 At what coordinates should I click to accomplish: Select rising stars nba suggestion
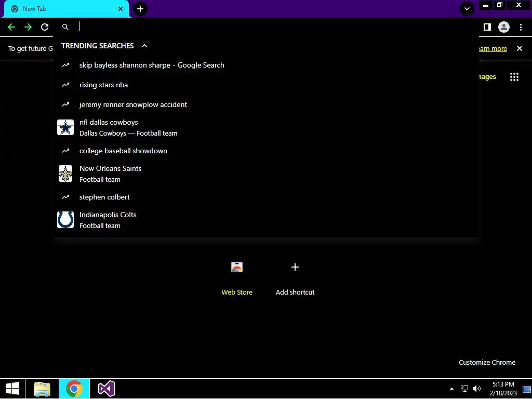(266, 85)
